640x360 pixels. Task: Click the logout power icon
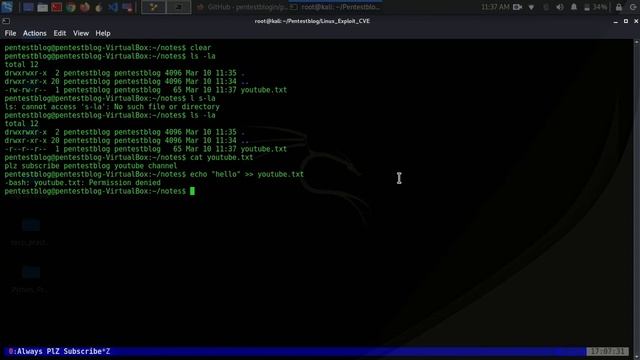tap(634, 7)
